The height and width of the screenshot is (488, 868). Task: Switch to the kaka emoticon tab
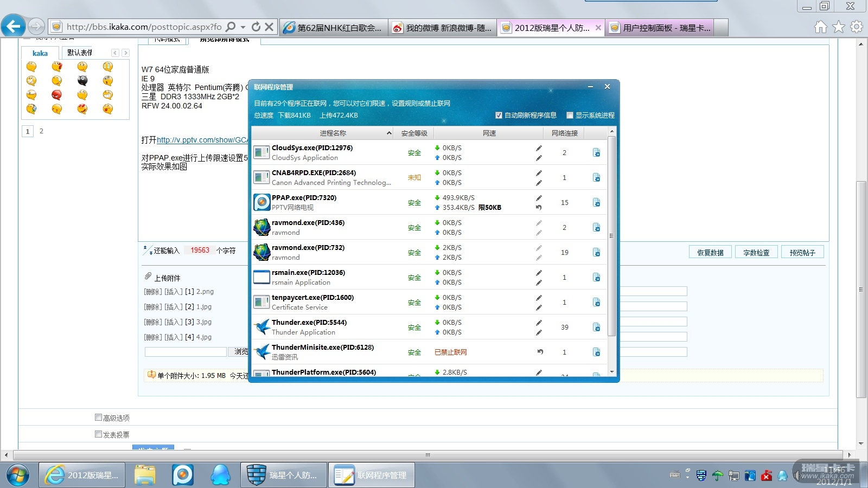40,53
